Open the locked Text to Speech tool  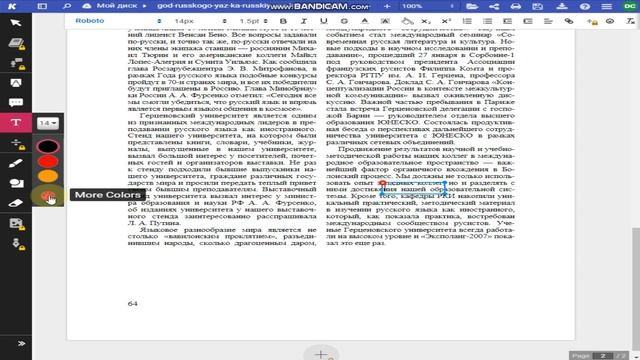pyautogui.click(x=16, y=63)
